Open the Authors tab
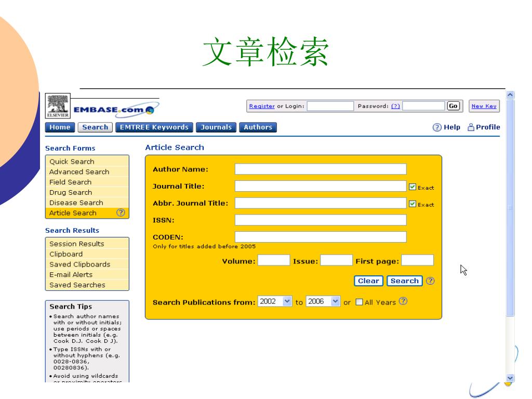Viewport: 532px width, 399px height. [x=258, y=127]
